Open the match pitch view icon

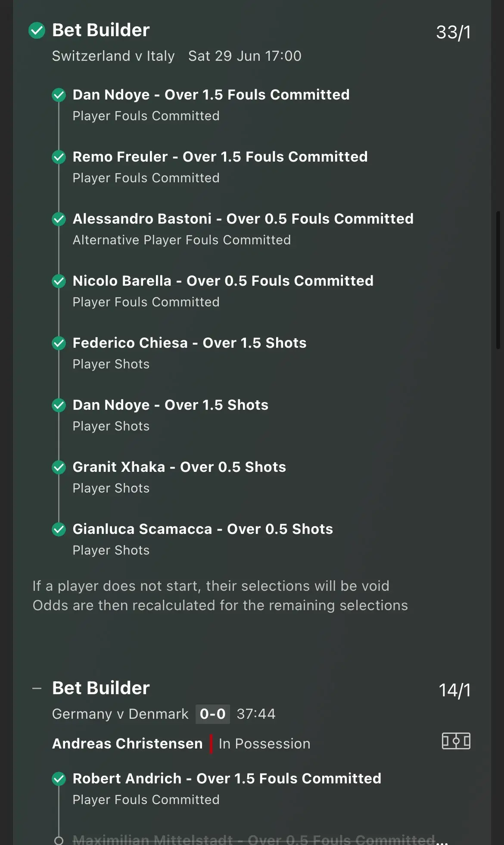click(456, 741)
